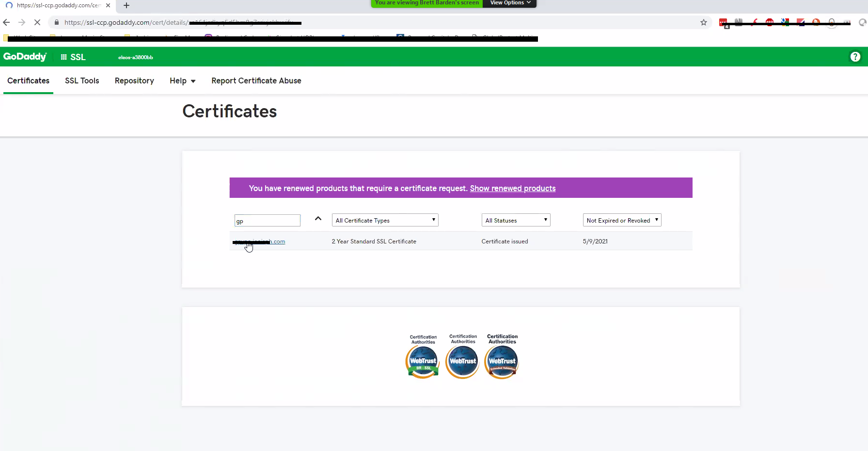
Task: Click the certificate search input field
Action: point(267,220)
